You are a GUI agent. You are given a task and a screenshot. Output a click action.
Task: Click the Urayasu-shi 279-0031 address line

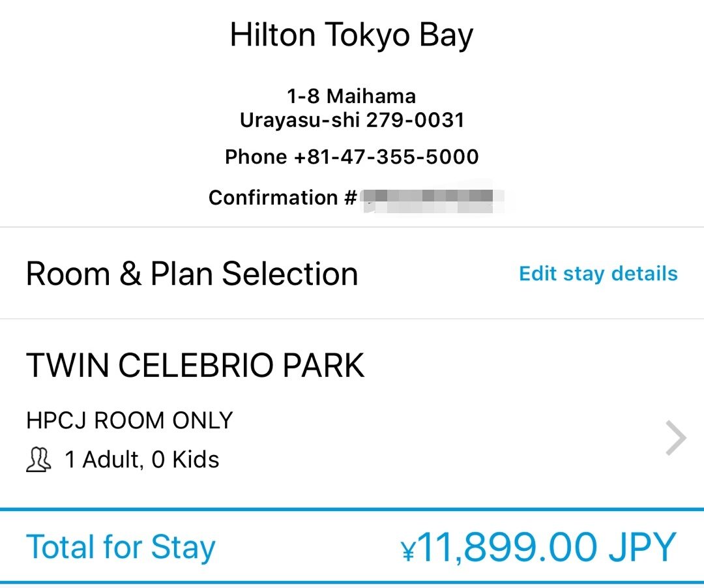coord(352,120)
